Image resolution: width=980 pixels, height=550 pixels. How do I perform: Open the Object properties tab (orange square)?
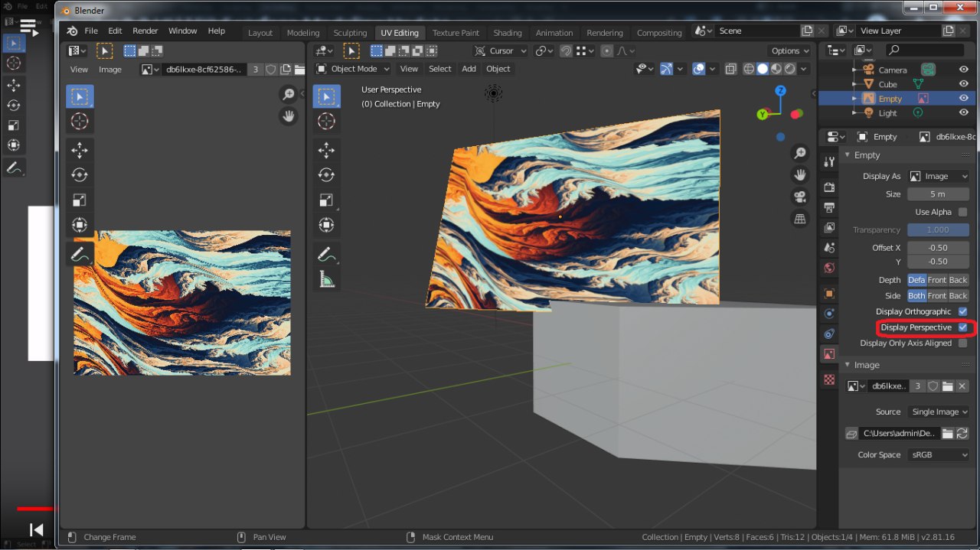829,293
